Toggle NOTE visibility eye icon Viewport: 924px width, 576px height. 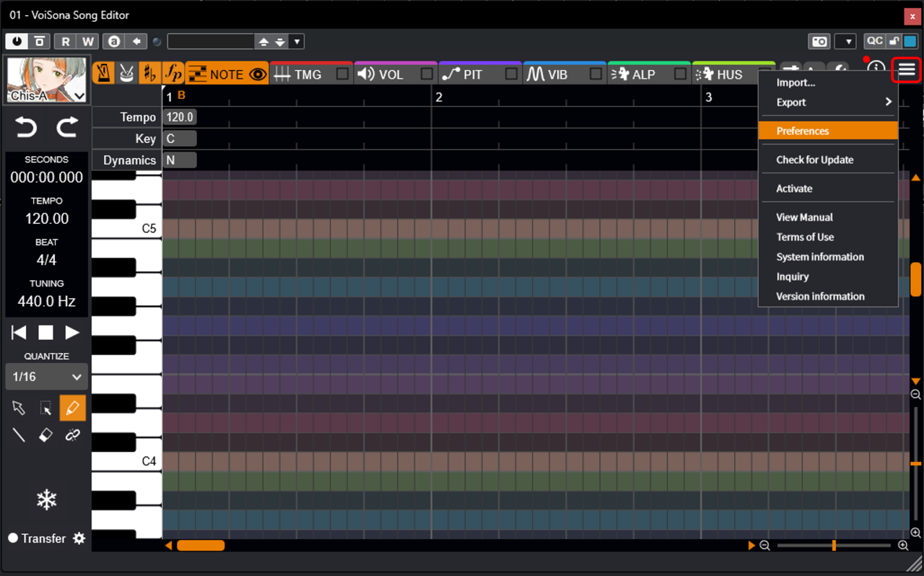tap(258, 74)
